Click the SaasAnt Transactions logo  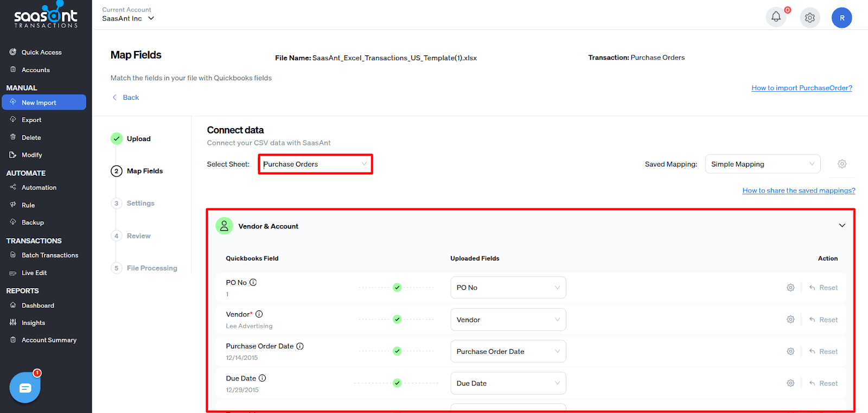(x=46, y=15)
